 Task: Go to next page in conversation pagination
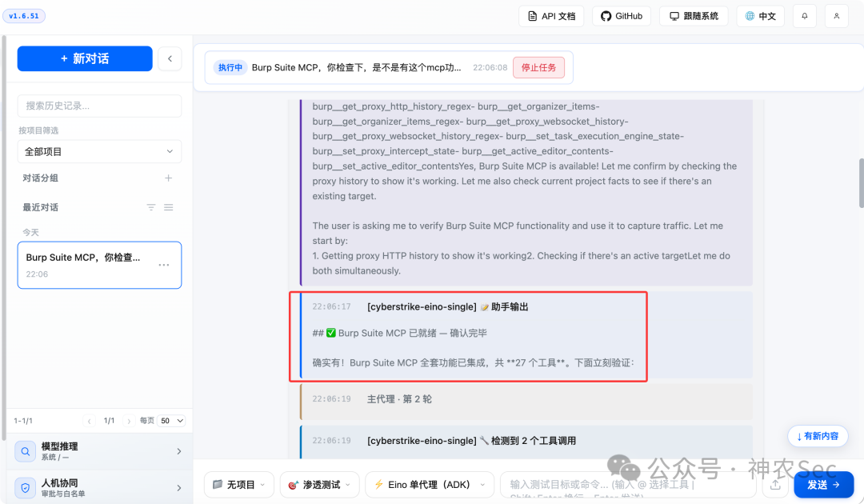click(x=129, y=421)
